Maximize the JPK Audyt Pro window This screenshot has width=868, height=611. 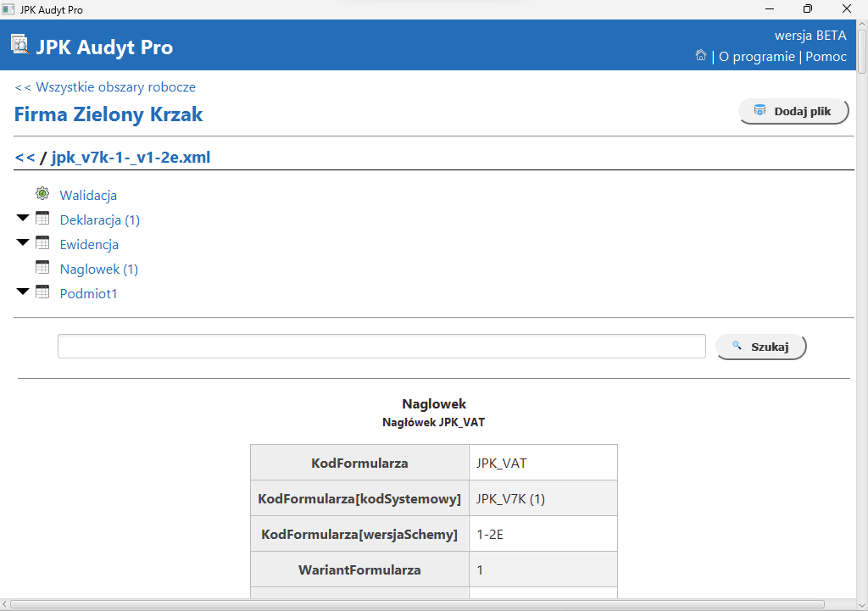tap(808, 8)
